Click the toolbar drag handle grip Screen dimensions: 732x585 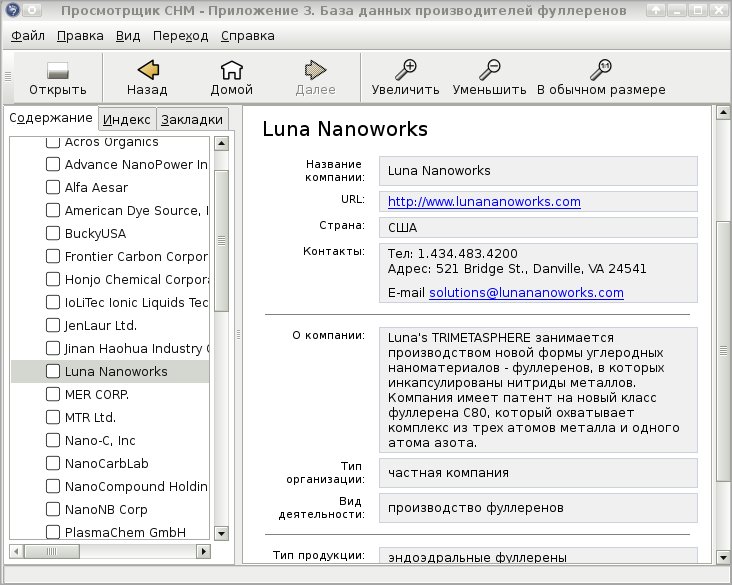pyautogui.click(x=8, y=76)
